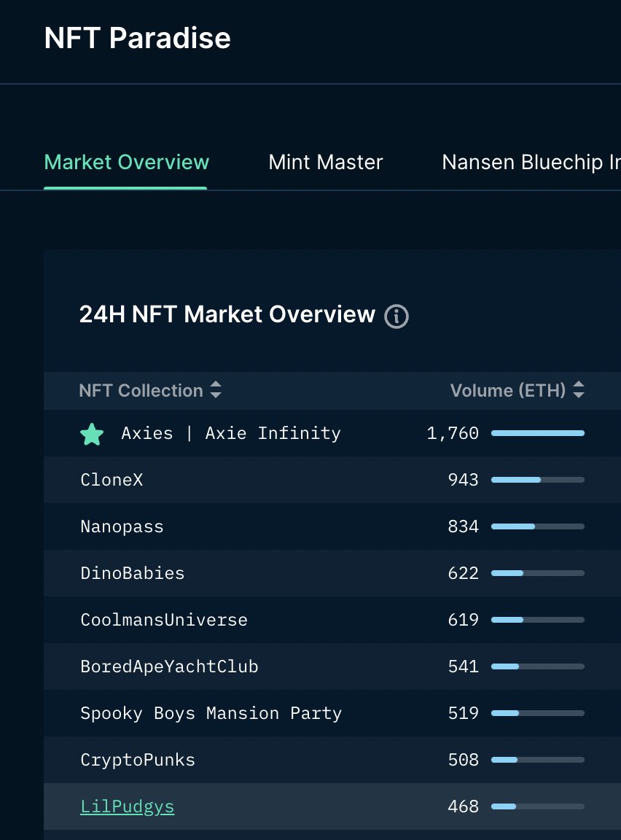
Task: Click the CryptoPunks volume bar
Action: 537,760
